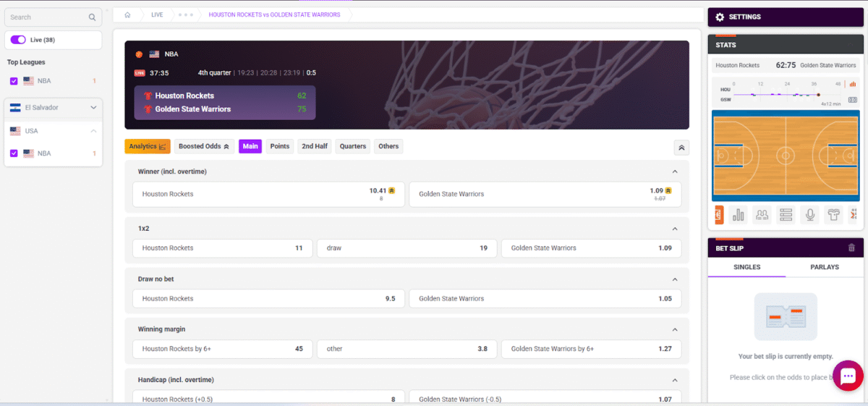Viewport: 868px width, 406px height.
Task: Pick winning margin other at 3.8
Action: pos(407,349)
